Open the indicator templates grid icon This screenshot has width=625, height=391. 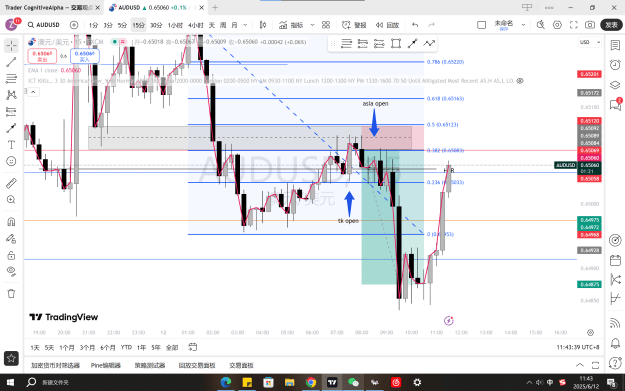tap(326, 25)
